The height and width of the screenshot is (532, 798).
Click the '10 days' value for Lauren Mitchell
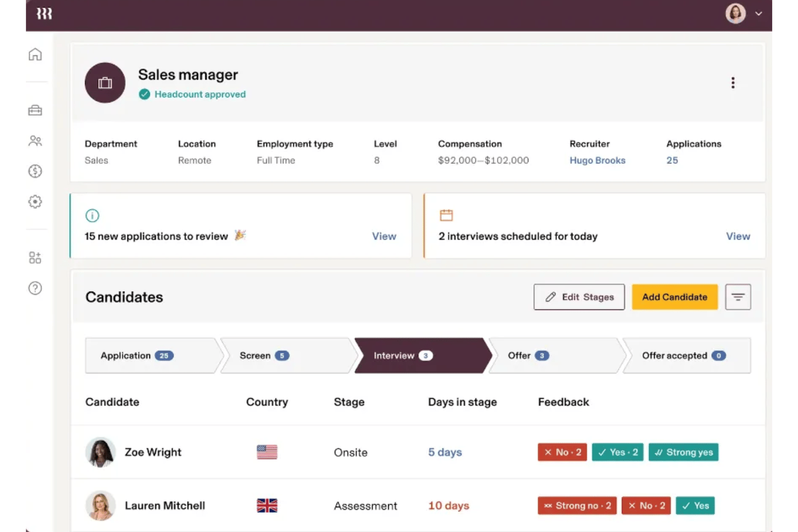pos(449,506)
